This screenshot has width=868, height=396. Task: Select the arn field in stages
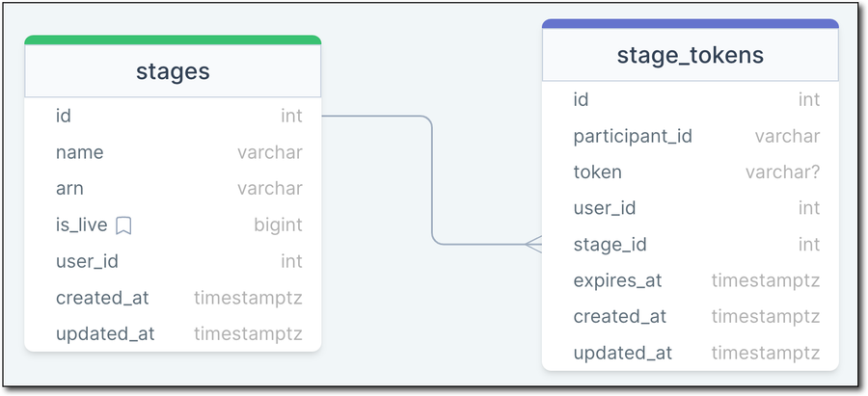pos(173,189)
